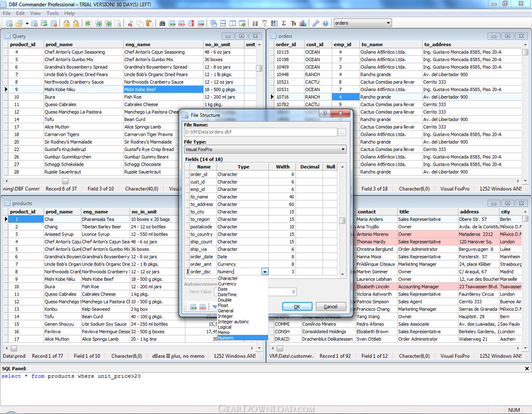Click the print preview magnifier icon

118,23
